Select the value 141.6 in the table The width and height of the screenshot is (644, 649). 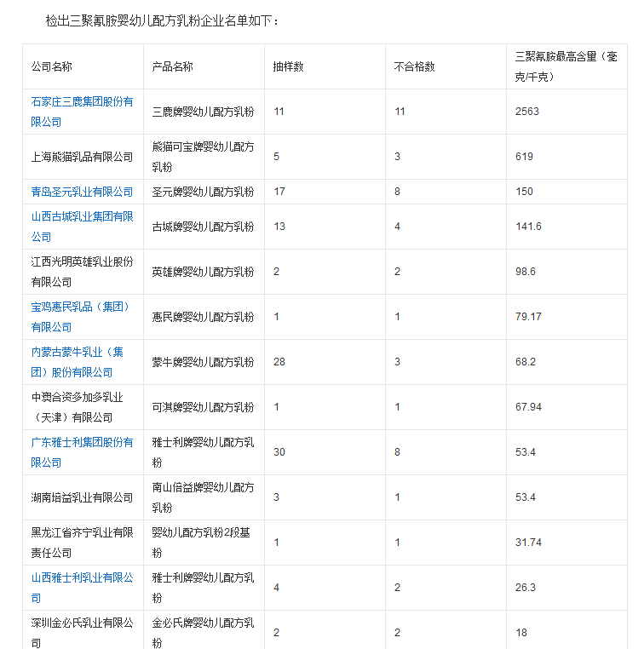click(x=528, y=226)
